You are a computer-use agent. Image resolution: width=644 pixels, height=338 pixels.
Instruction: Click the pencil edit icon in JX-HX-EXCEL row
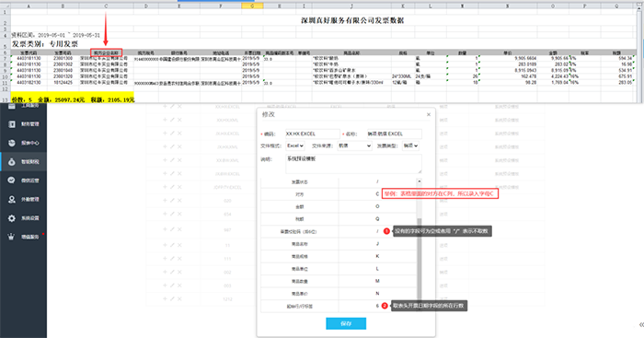tap(172, 134)
